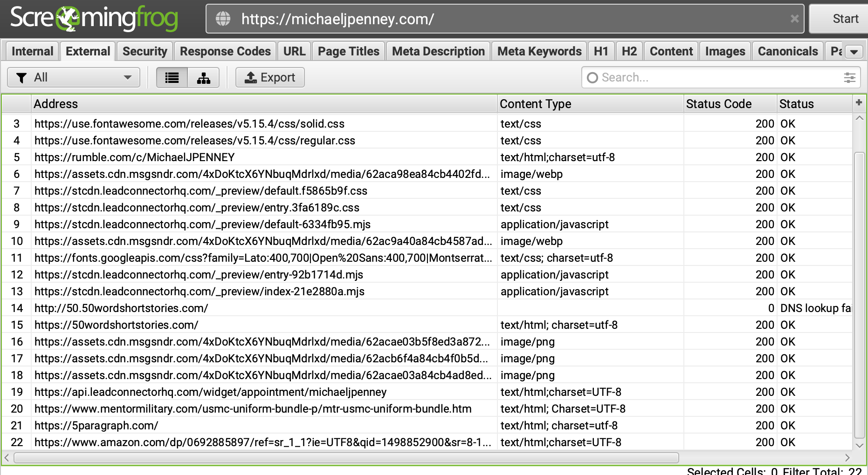Click row number 10 cell
Image resolution: width=868 pixels, height=475 pixels.
coord(17,241)
